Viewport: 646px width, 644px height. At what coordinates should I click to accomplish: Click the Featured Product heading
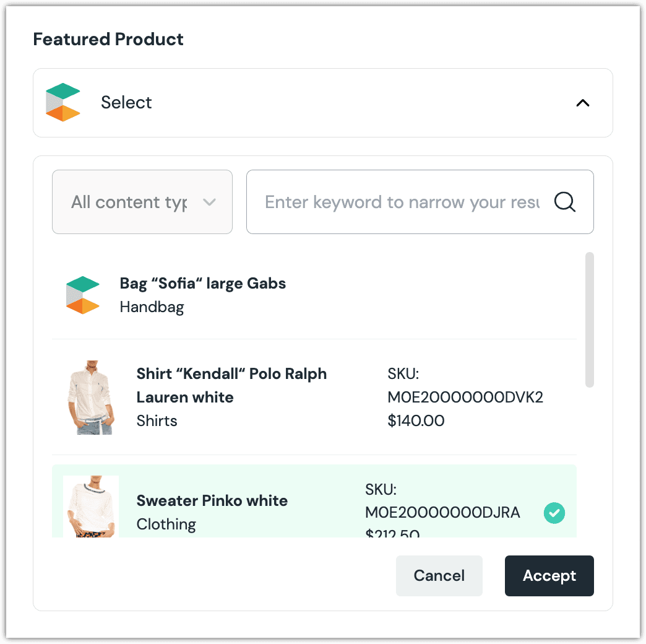pos(108,39)
